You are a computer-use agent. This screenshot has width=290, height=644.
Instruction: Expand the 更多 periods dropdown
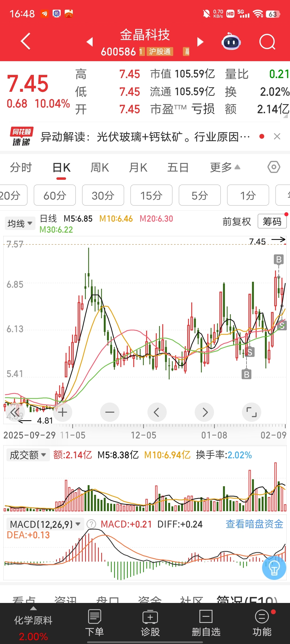tap(225, 168)
